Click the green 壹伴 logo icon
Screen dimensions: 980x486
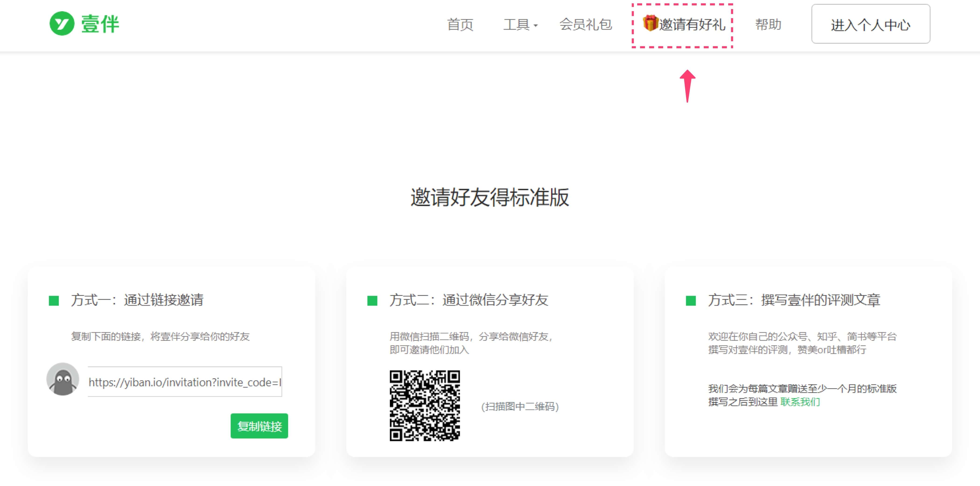(x=62, y=24)
